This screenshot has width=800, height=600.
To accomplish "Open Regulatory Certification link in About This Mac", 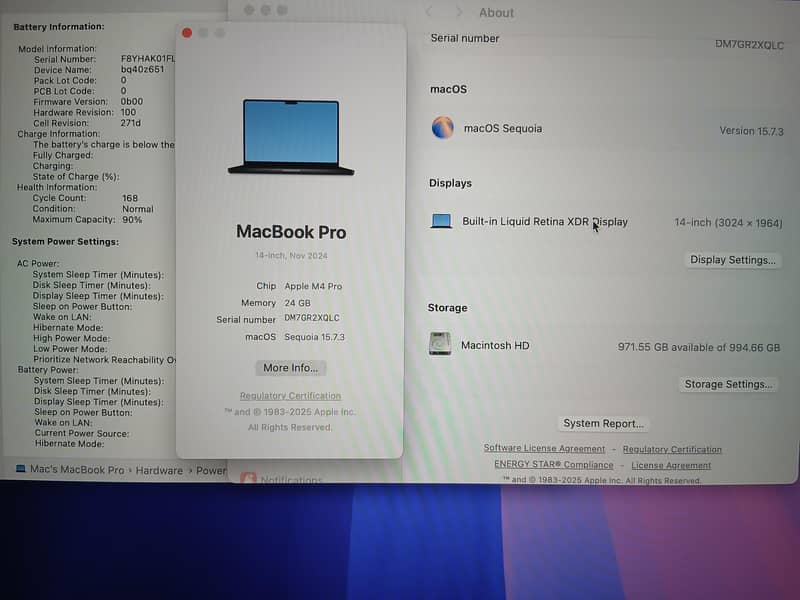I will tap(290, 396).
